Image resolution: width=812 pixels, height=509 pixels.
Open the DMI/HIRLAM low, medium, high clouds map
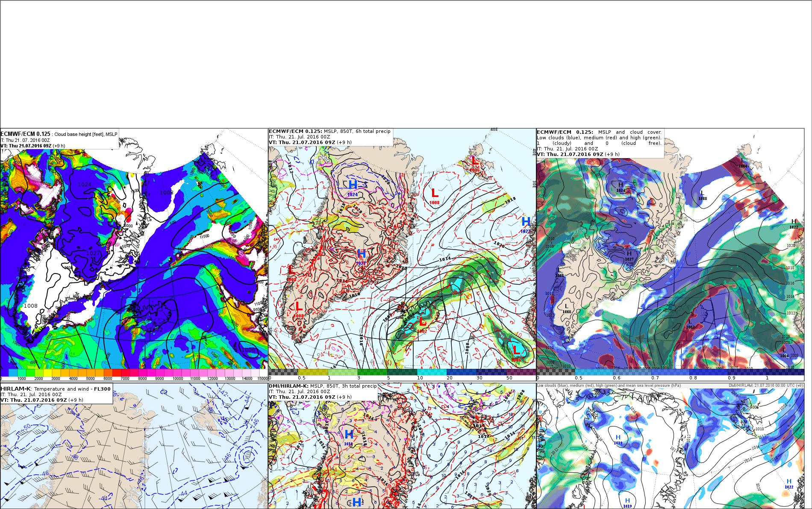[670, 446]
